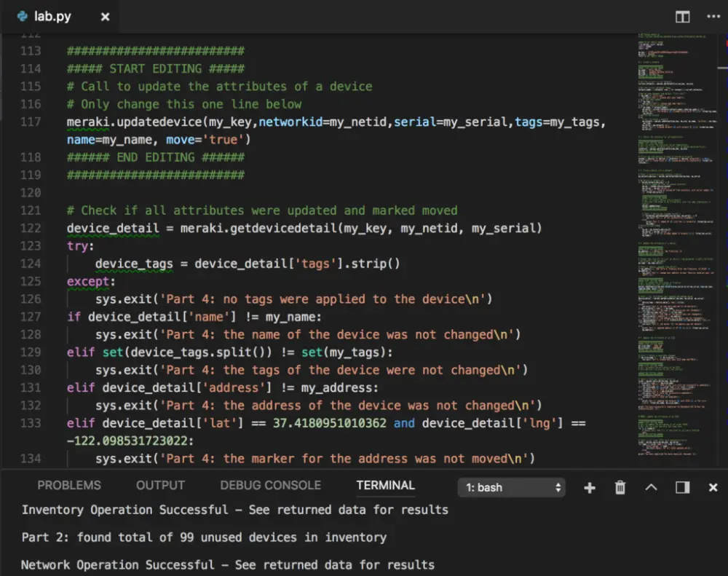Select the DEBUG CONSOLE tab
The height and width of the screenshot is (576, 728).
[270, 485]
